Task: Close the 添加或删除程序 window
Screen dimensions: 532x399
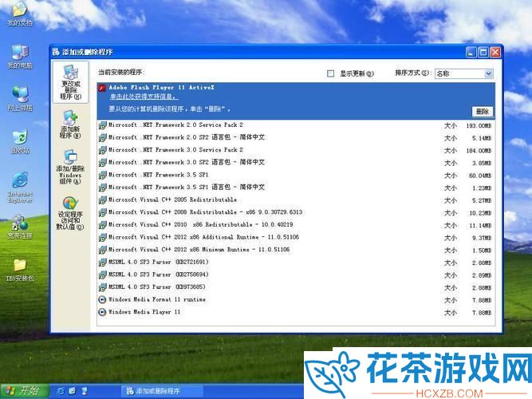Action: (x=495, y=53)
